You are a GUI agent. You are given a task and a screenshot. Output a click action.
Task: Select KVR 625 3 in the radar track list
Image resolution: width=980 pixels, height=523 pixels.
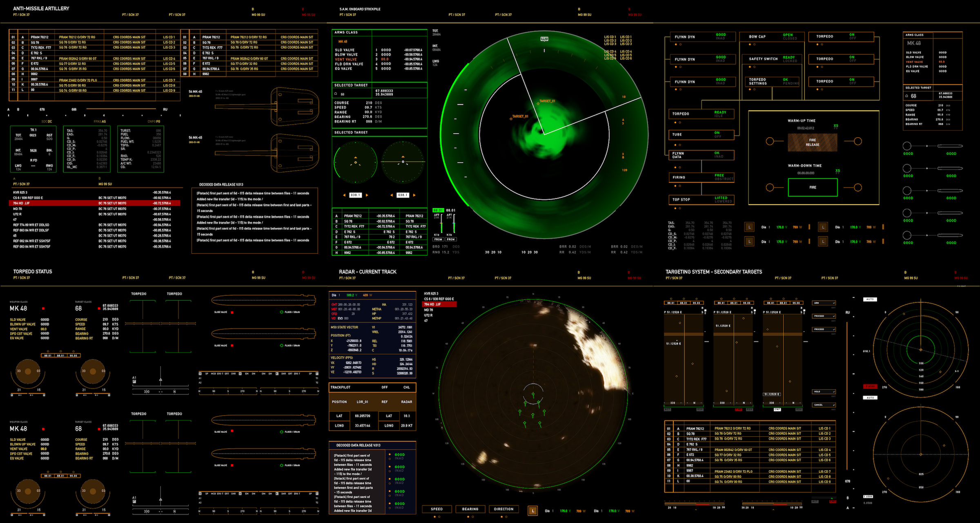pos(431,293)
